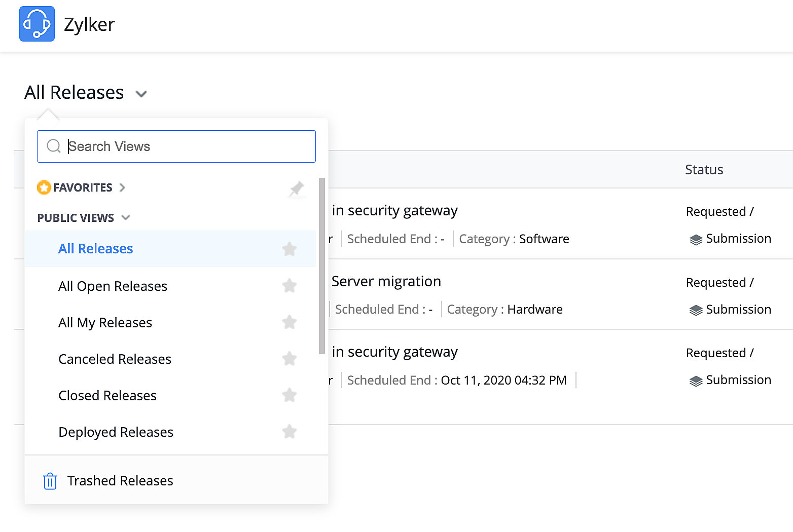Select the All Open Releases view
793x532 pixels.
point(113,286)
